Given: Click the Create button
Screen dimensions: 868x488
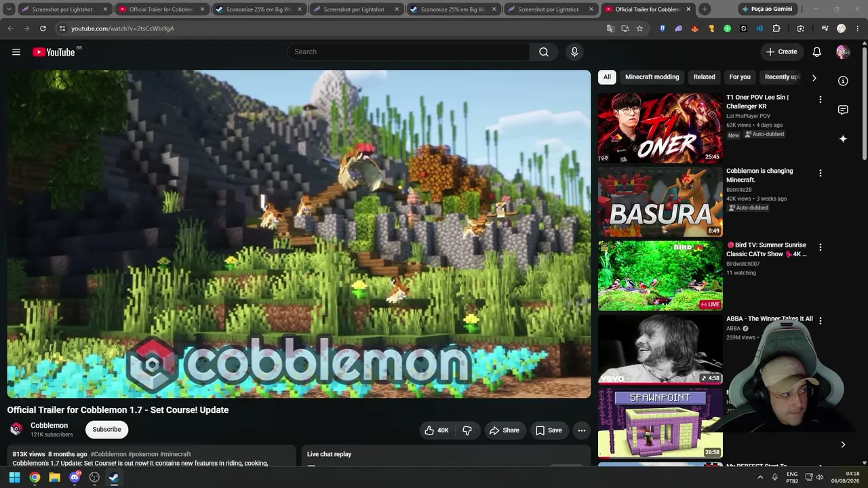Looking at the screenshot, I should (x=781, y=52).
